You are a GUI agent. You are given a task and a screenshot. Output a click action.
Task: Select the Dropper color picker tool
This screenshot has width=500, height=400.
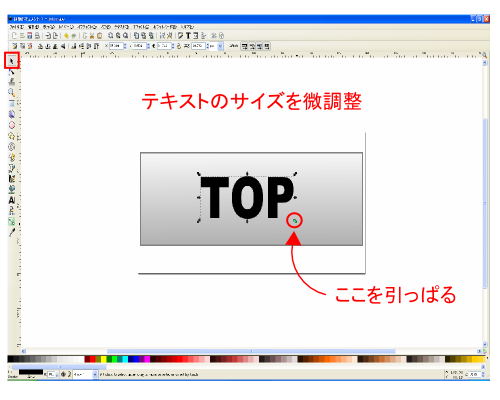[12, 232]
